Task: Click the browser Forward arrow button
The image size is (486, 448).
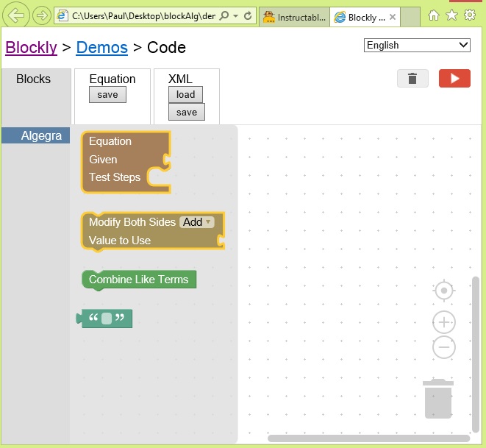Action: click(x=41, y=15)
